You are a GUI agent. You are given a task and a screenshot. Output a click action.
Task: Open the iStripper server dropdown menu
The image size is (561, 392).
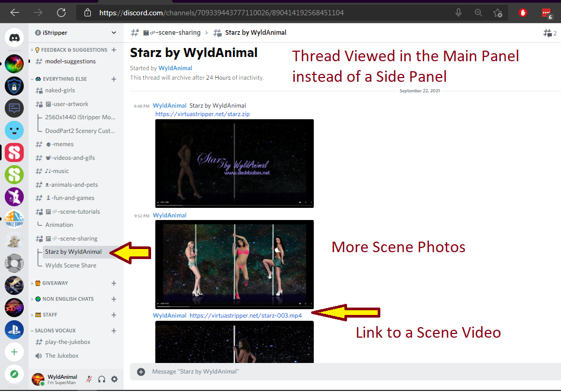[x=114, y=33]
